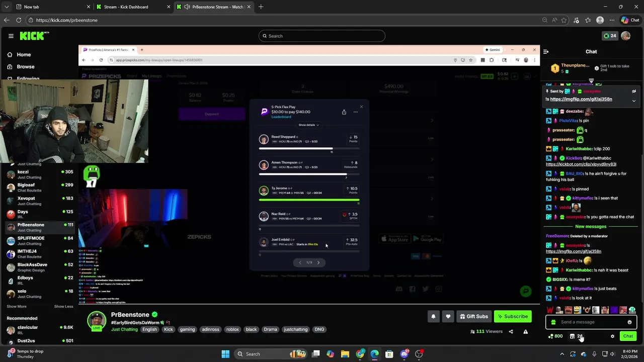Click the gift icon in the message box
The image size is (644, 362).
pos(553,322)
